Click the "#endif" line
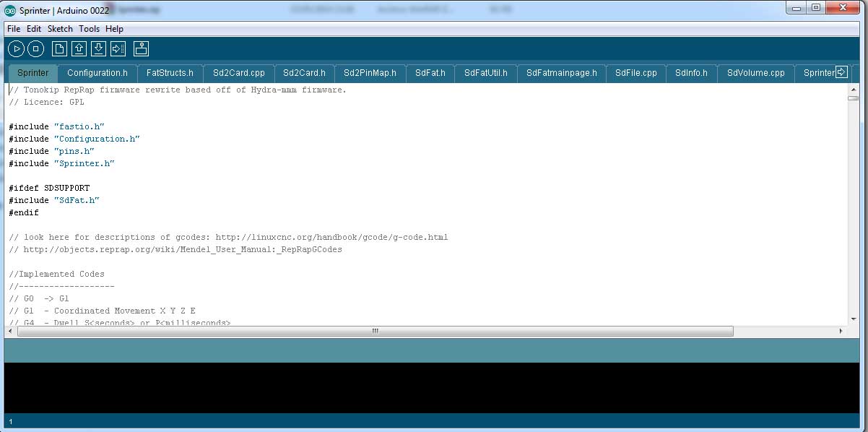This screenshot has height=432, width=868. click(24, 213)
